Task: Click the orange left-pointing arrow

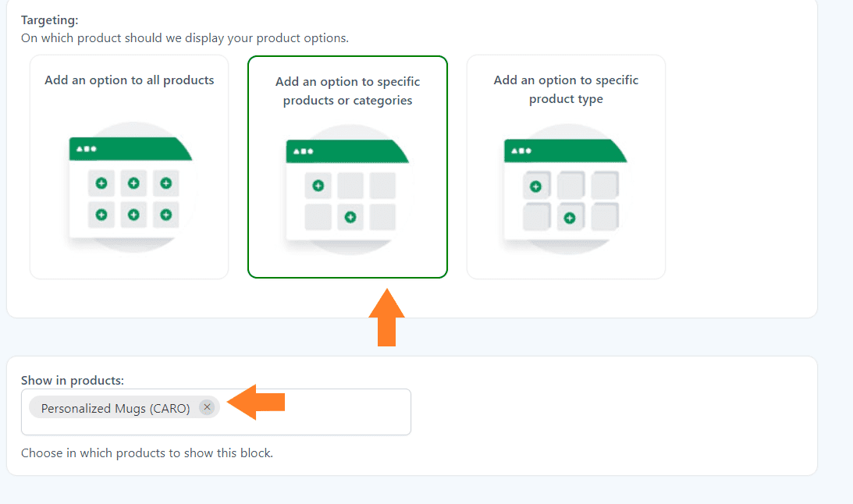Action: (256, 402)
